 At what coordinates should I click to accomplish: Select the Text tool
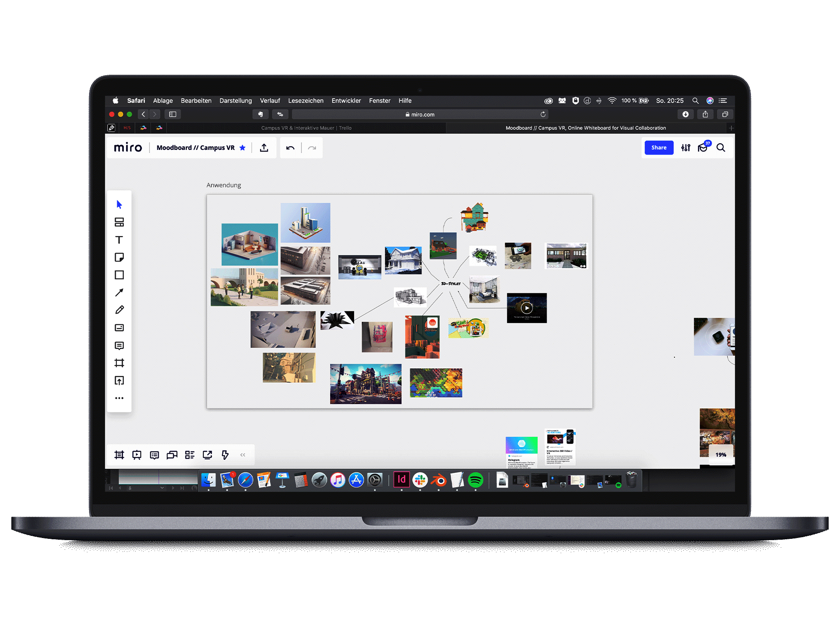[x=119, y=240]
